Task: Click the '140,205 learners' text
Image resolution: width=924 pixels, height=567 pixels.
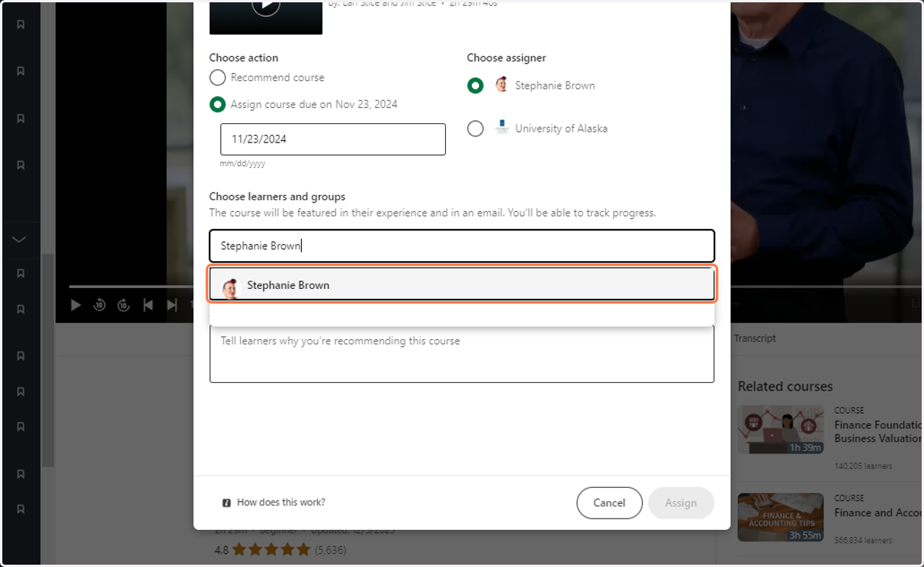Action: 863,466
